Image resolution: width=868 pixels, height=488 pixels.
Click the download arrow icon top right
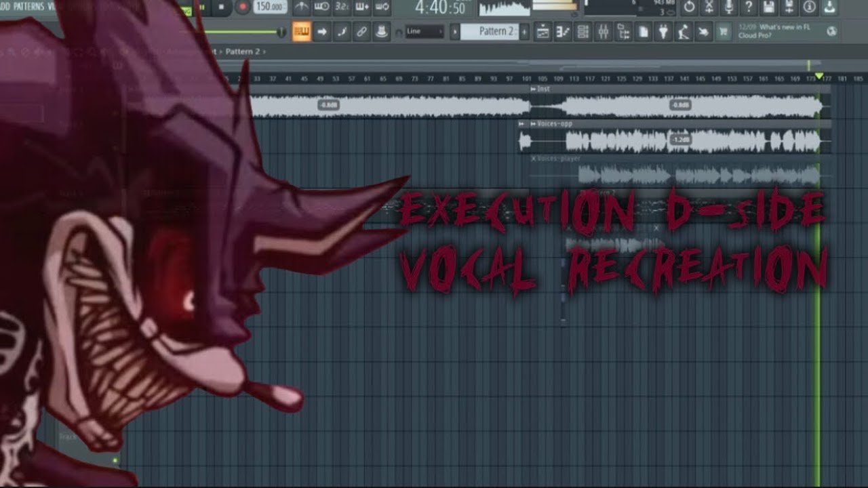pos(829,7)
